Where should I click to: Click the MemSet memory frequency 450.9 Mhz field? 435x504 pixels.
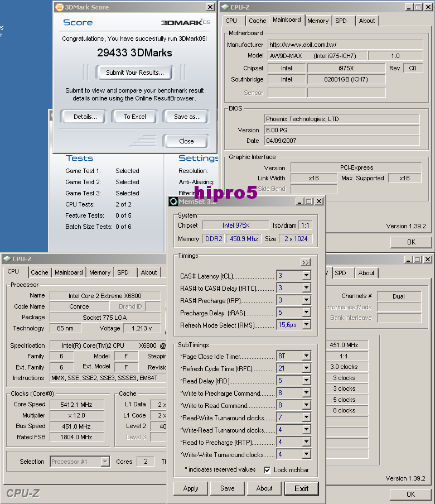(244, 239)
